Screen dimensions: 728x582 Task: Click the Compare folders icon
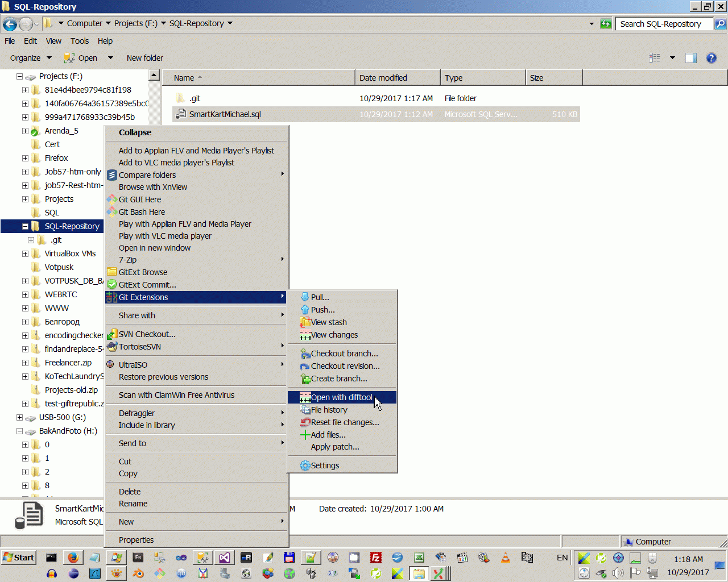point(112,175)
